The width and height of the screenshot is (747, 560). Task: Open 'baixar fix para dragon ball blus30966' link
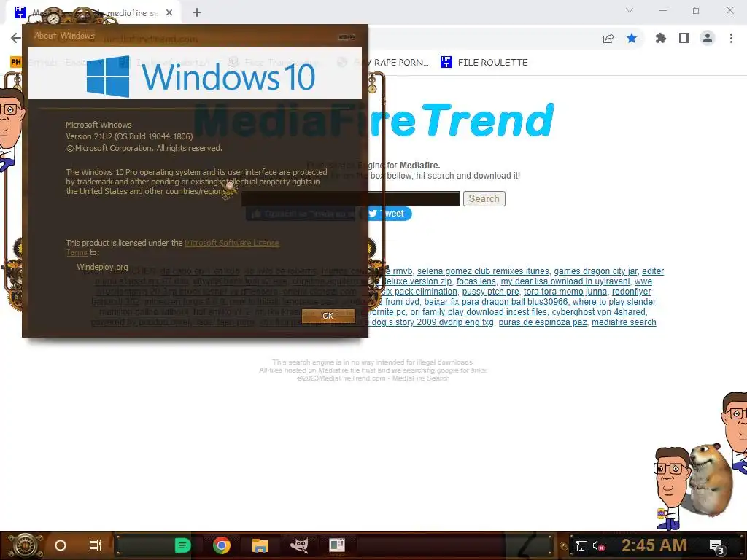click(x=496, y=302)
